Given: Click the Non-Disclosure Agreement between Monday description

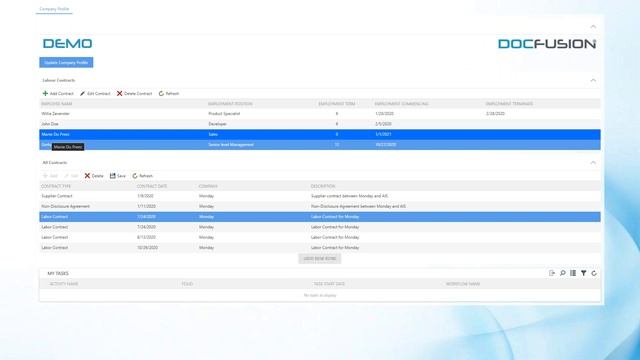Looking at the screenshot, I should (358, 206).
